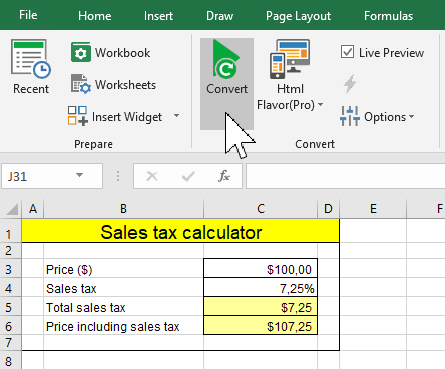Image resolution: width=445 pixels, height=369 pixels.
Task: Open the Formulas ribbon tab
Action: 388,16
